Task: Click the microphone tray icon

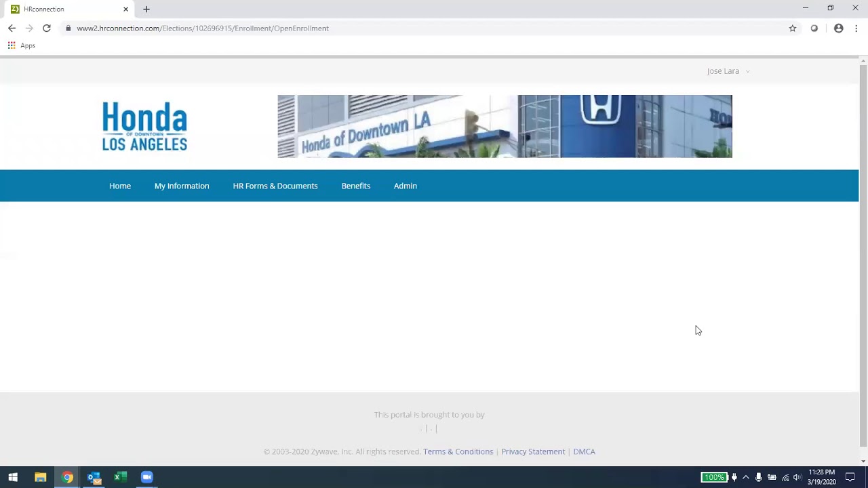Action: [x=759, y=477]
